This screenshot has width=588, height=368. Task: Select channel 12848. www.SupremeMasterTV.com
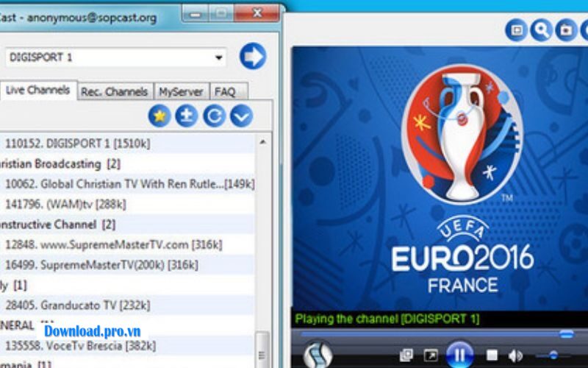(x=127, y=245)
